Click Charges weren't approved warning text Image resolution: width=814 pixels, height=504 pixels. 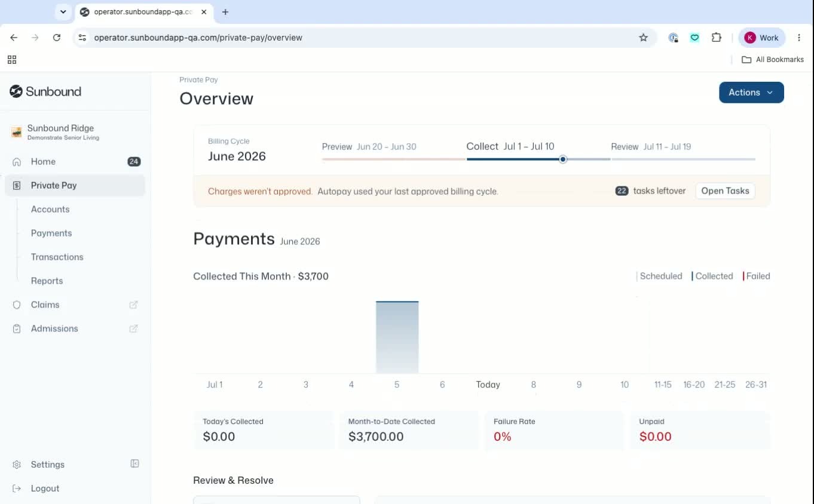tap(260, 192)
